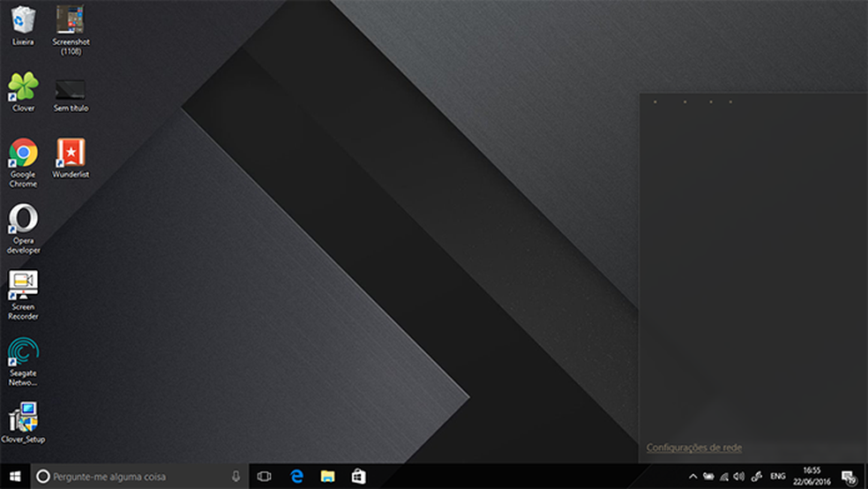Select the Screenshot (1108) desktop file
Image resolution: width=868 pixels, height=489 pixels.
tap(71, 30)
